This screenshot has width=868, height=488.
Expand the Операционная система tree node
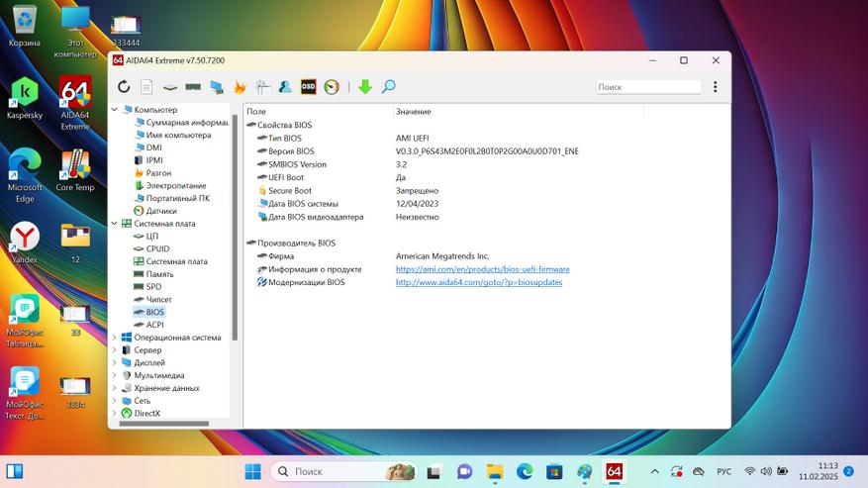(115, 338)
